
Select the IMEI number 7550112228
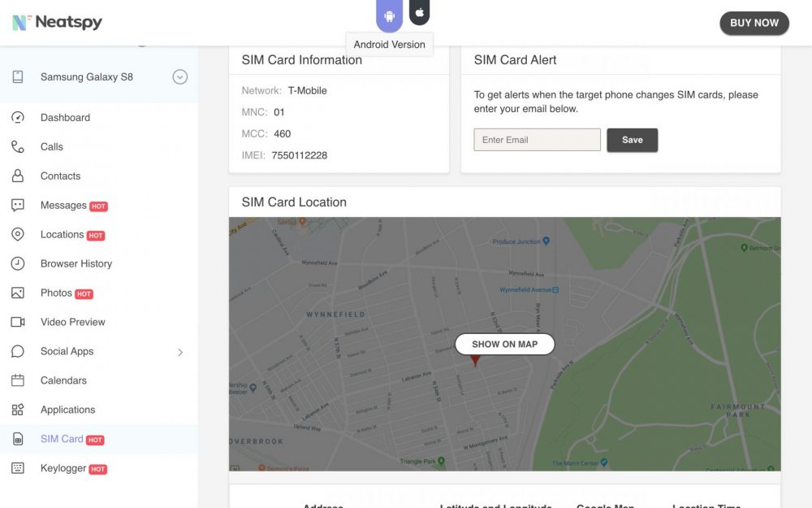(x=300, y=155)
